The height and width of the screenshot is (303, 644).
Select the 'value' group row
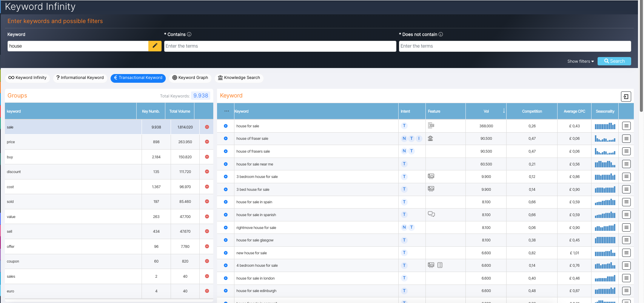(109, 216)
